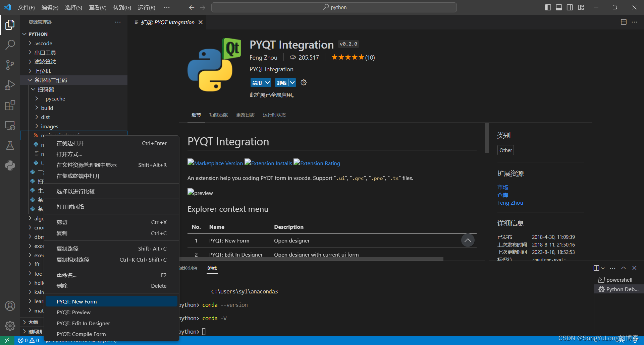Select PYQT: Edit In Designer menu item
This screenshot has height=345, width=644.
[111, 323]
